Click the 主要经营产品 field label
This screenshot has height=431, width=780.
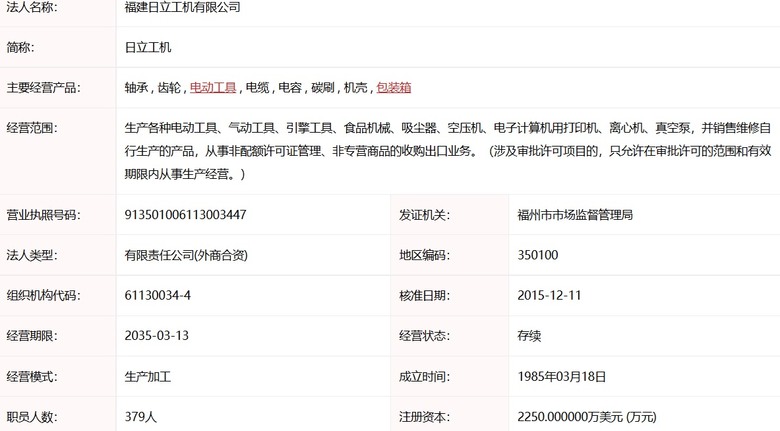[x=43, y=88]
